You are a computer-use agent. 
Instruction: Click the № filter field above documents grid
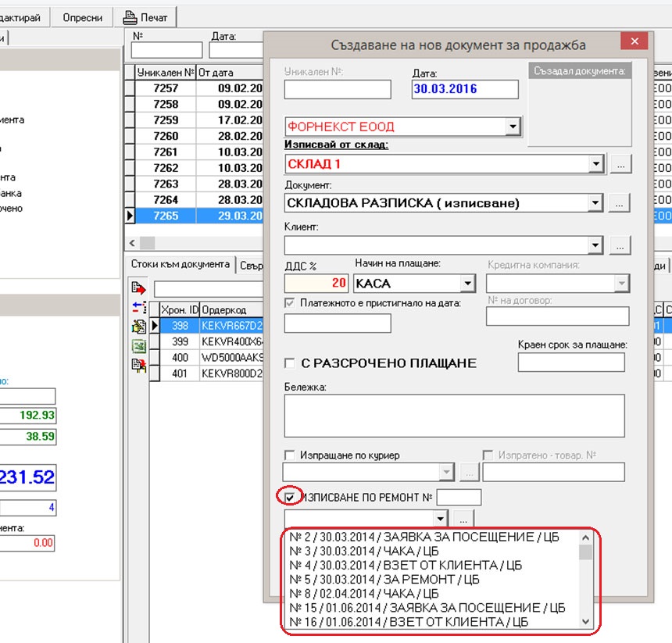click(166, 50)
